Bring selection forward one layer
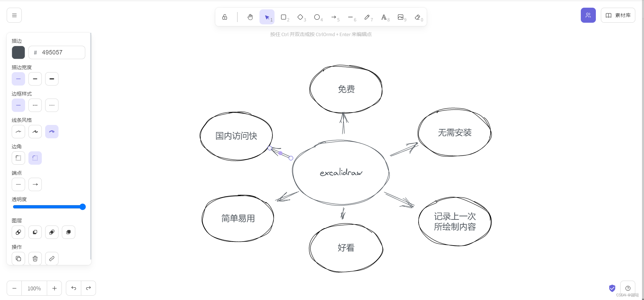Image resolution: width=644 pixels, height=300 pixels. point(52,232)
